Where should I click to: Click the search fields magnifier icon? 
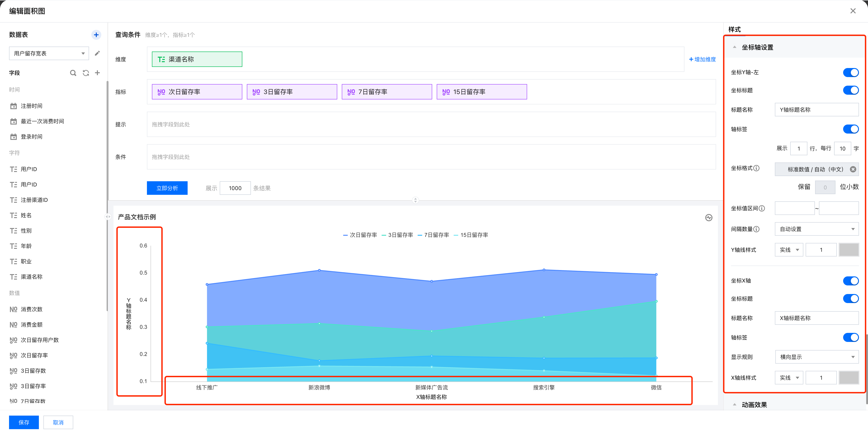point(73,73)
